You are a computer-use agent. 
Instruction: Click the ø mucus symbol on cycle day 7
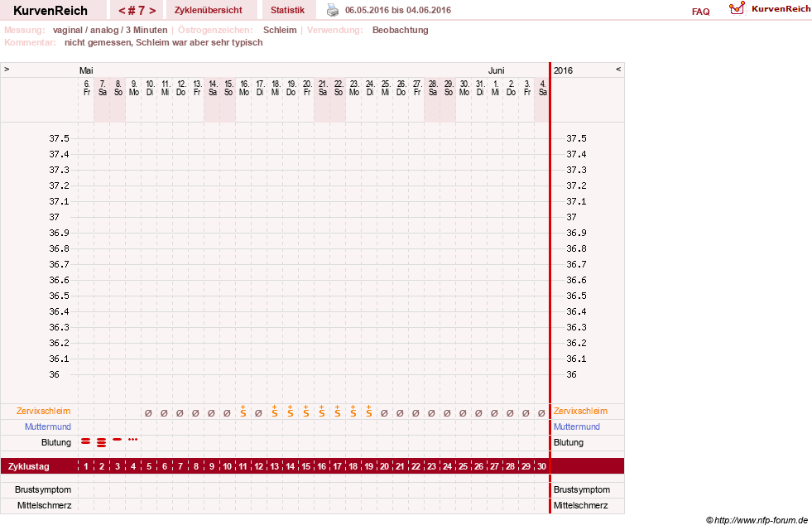tap(180, 413)
